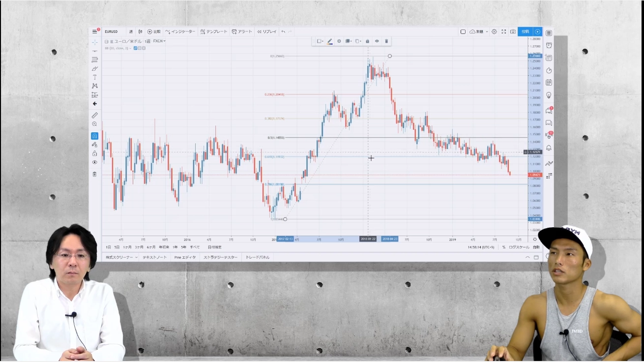Select the crosshair cursor tool

(x=95, y=42)
